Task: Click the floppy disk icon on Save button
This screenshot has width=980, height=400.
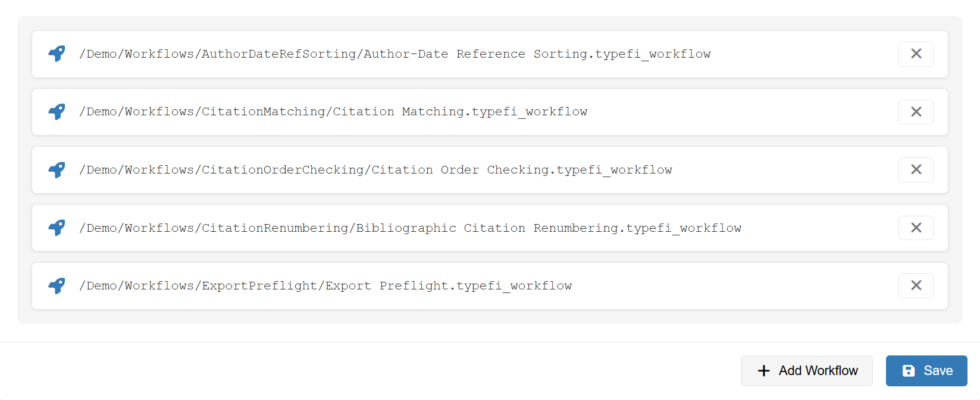Action: pos(909,370)
